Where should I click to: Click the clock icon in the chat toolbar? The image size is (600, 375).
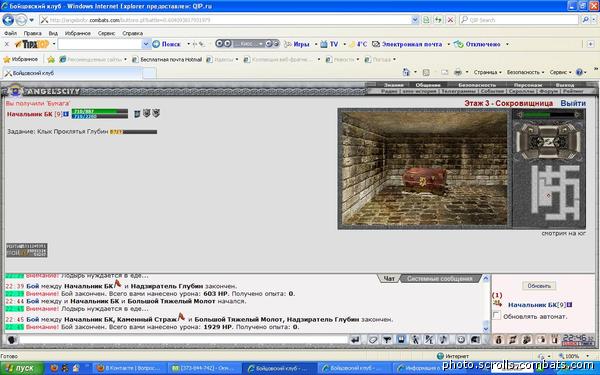[x=461, y=339]
